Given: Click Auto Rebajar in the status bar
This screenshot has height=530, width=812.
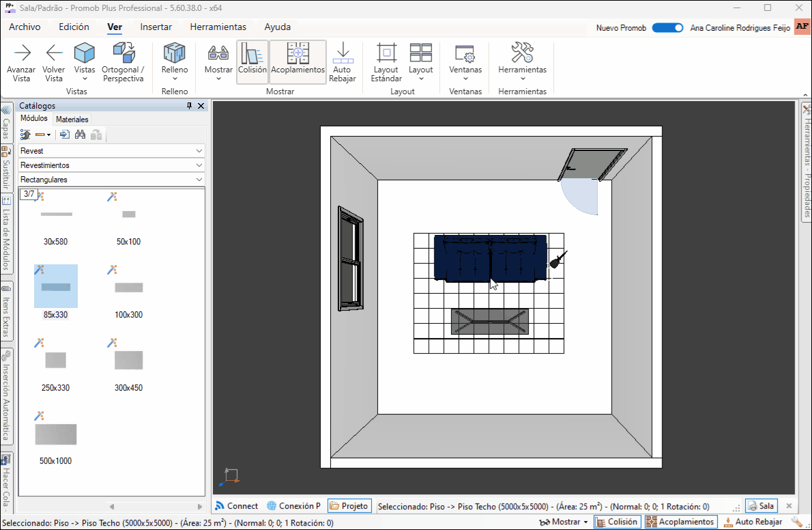Looking at the screenshot, I should tap(753, 522).
